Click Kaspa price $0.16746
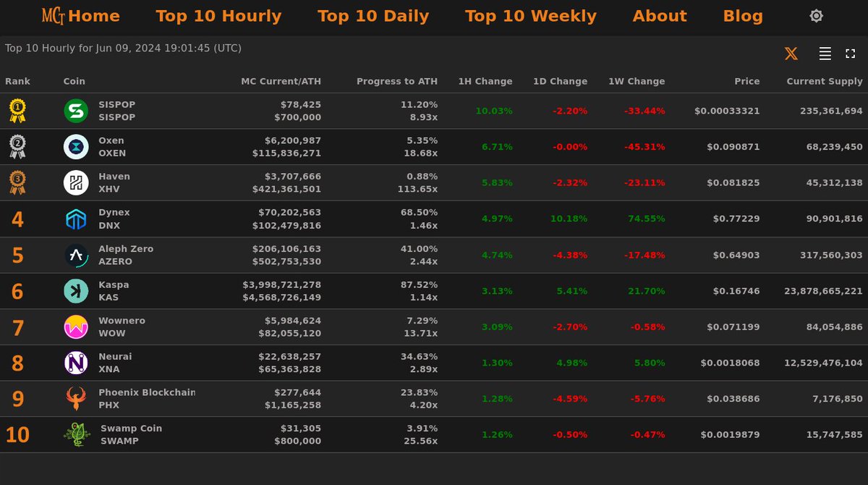This screenshot has height=485, width=868. click(736, 291)
